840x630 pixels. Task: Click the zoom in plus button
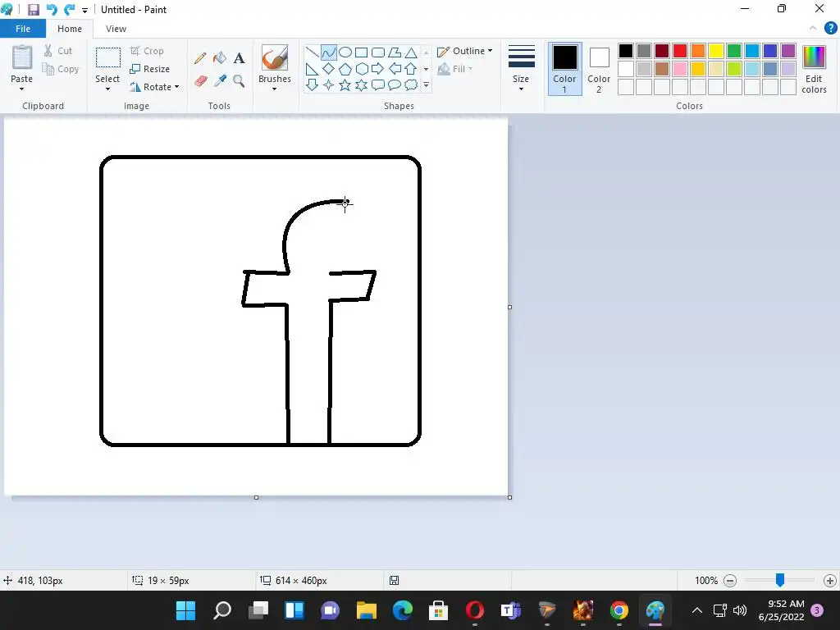830,581
